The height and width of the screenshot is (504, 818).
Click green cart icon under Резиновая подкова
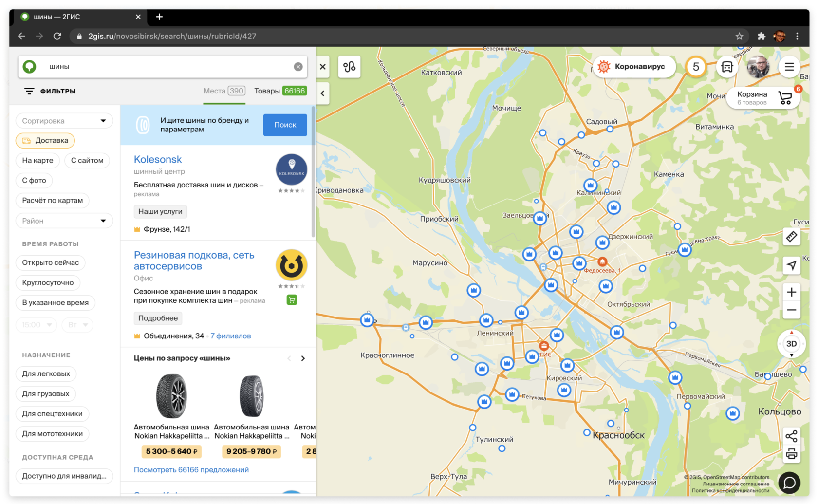292,300
